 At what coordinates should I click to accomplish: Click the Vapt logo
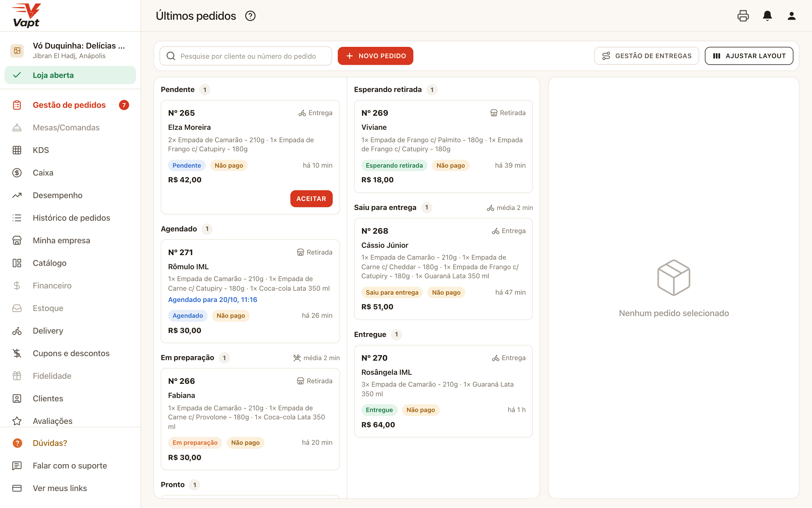[26, 16]
